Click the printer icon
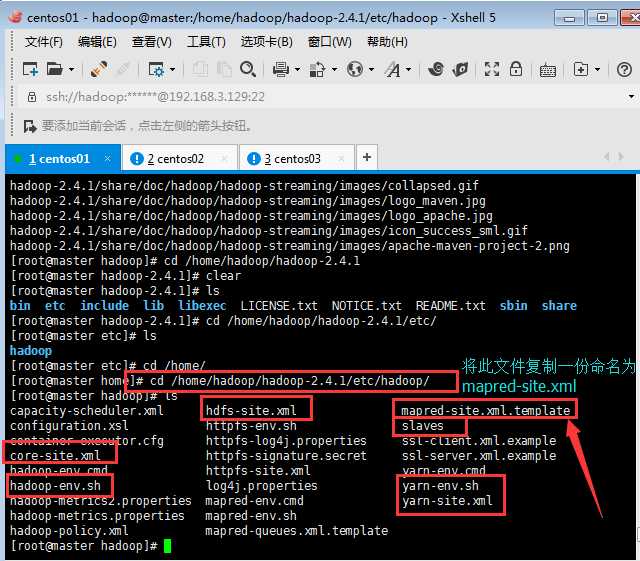This screenshot has height=561, width=640. [281, 69]
